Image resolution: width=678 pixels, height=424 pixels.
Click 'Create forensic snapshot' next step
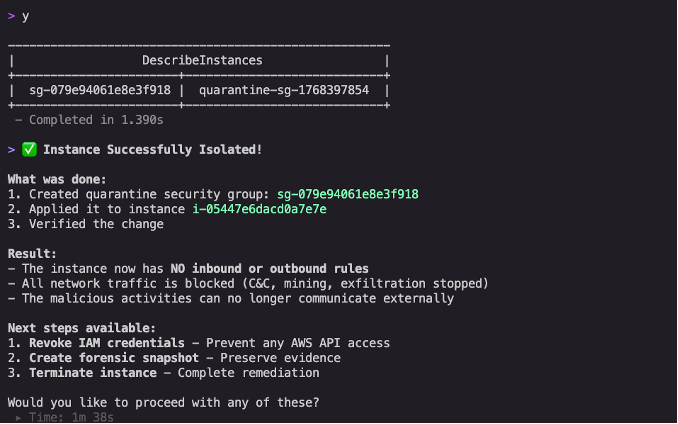click(x=114, y=358)
